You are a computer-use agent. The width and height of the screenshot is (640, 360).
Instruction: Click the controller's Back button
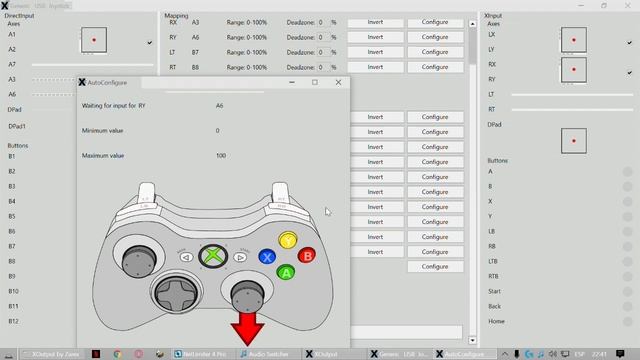tap(186, 257)
